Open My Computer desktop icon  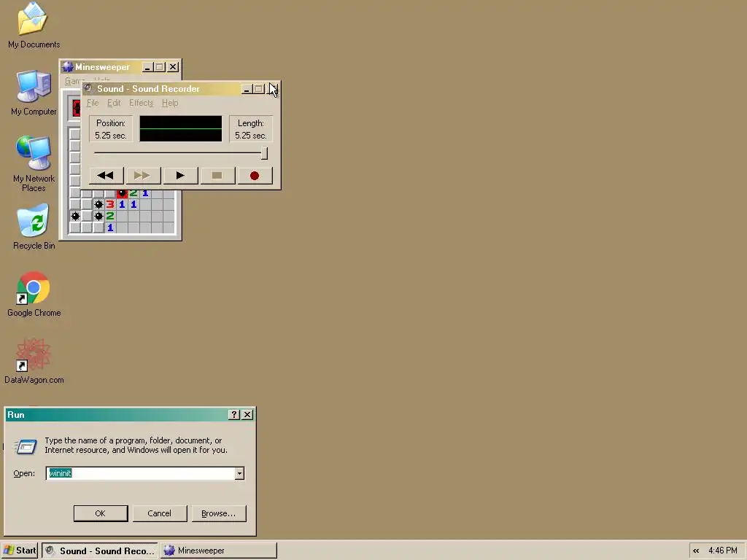point(34,93)
